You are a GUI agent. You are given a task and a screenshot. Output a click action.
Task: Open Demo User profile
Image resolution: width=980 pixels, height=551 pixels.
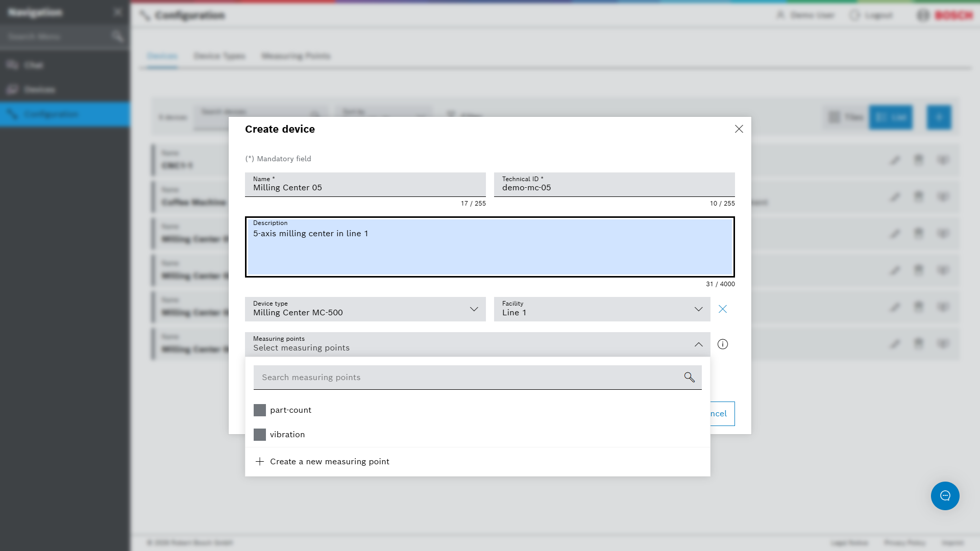click(805, 15)
